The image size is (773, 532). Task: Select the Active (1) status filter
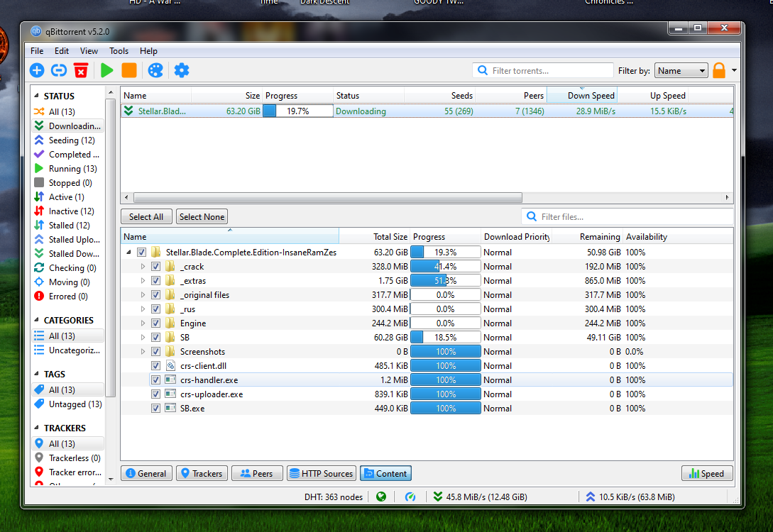[x=68, y=197]
